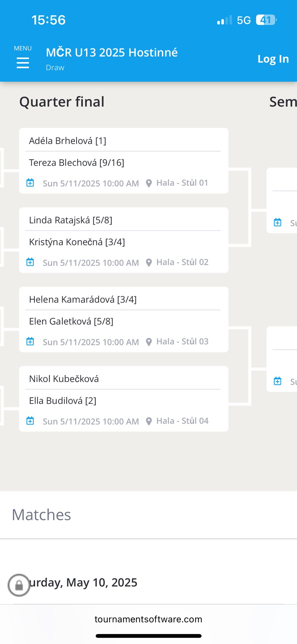Screen dimensions: 297x644
Task: Tap location pin for Hala - Stůl 01
Action: [x=149, y=183]
